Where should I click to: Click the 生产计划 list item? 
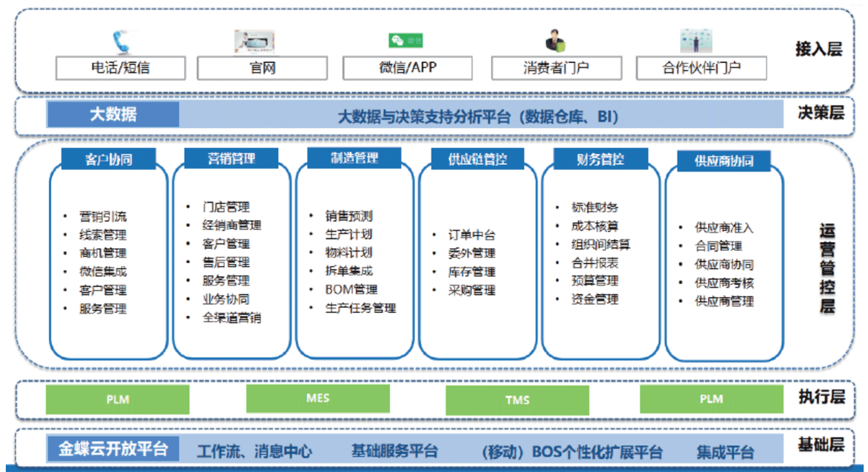coord(349,235)
